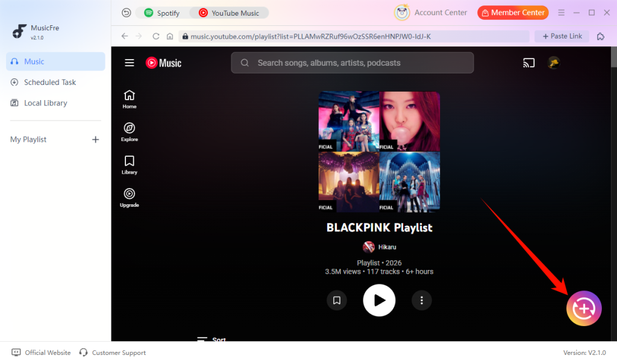617x364 pixels.
Task: Open Local Library in the sidebar
Action: click(55, 103)
